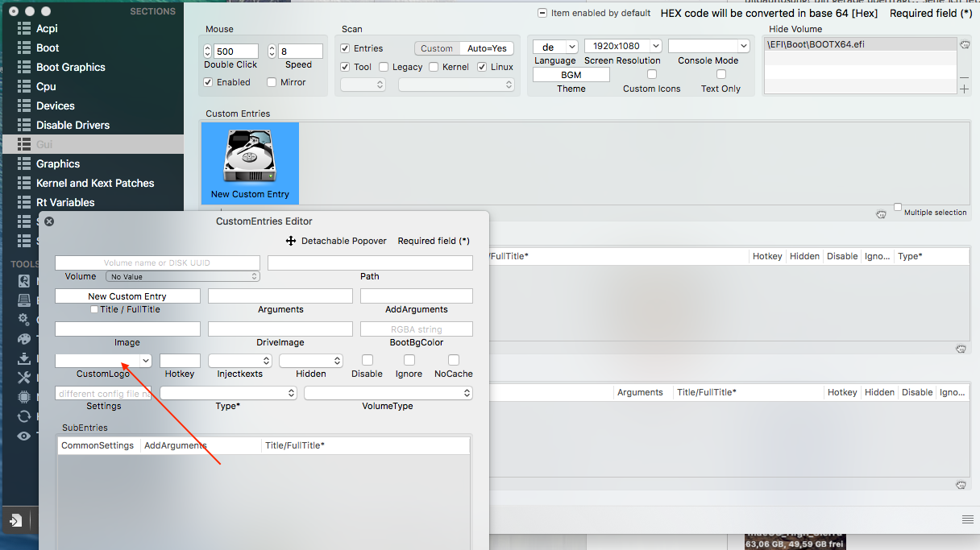Screen dimensions: 980x550
Task: Click the plus icon beside Hide Volume
Action: (964, 89)
